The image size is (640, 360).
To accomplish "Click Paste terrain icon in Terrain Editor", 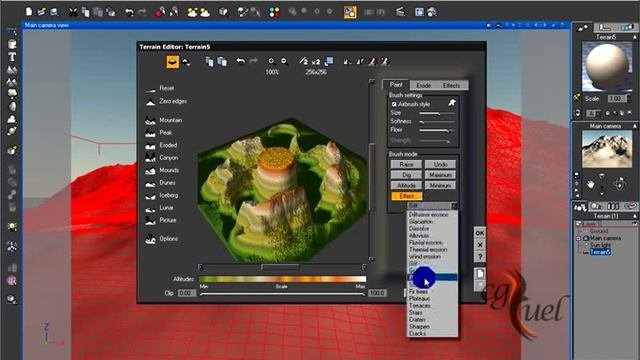I will 222,62.
